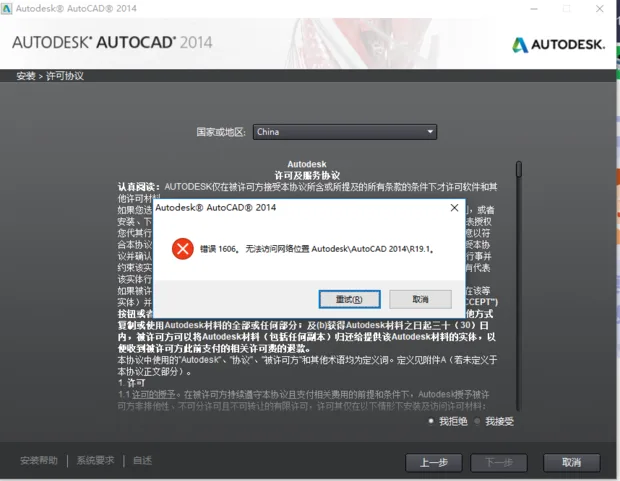The height and width of the screenshot is (481, 620).
Task: Click the red error icon in dialog
Action: pyautogui.click(x=183, y=249)
